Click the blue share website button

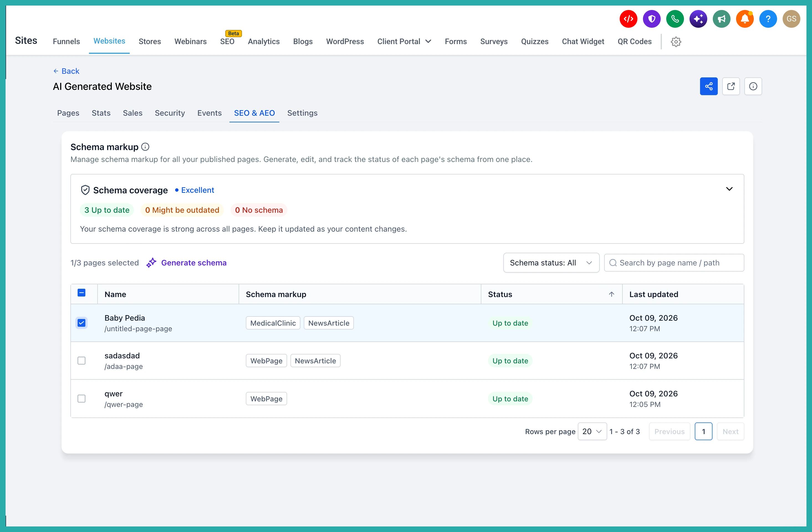pyautogui.click(x=708, y=86)
